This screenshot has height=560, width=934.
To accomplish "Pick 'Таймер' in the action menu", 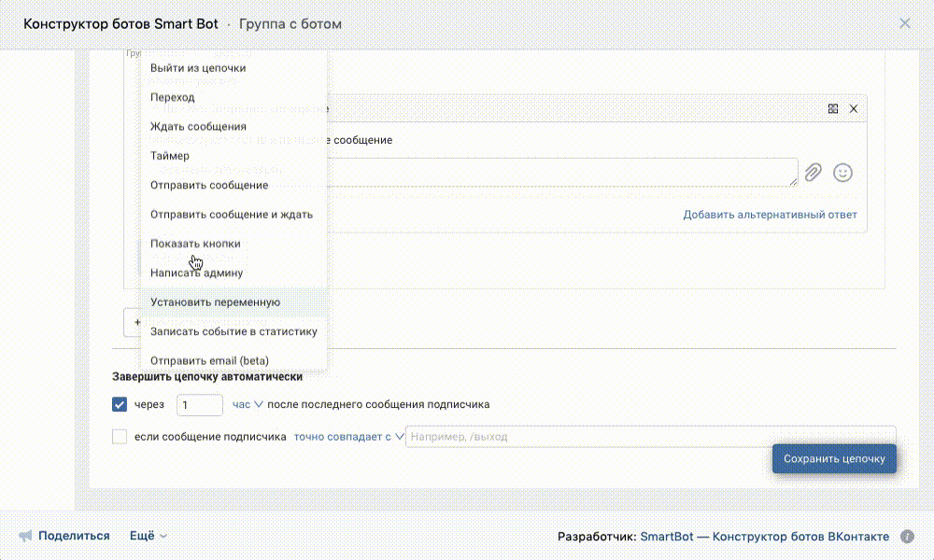I will (233, 155).
